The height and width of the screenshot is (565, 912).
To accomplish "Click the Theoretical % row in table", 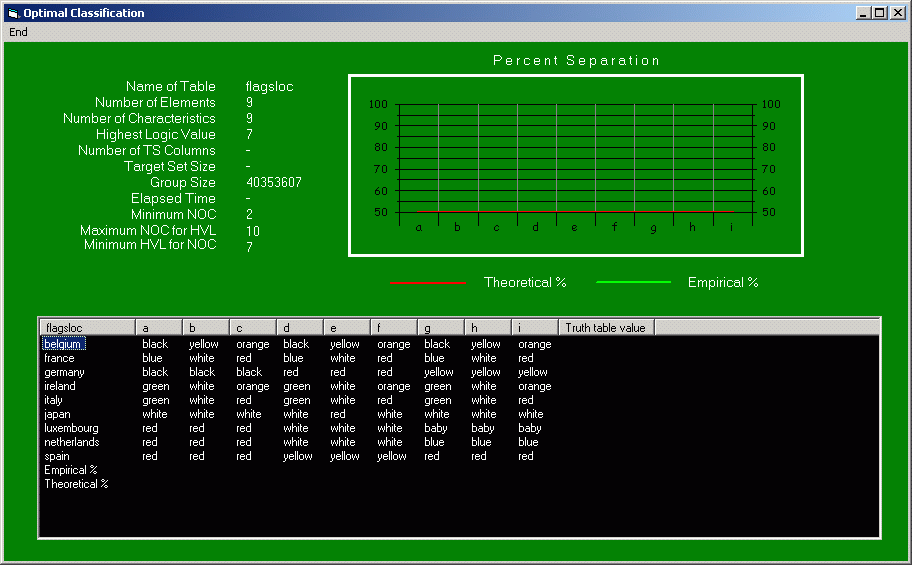I will 76,484.
